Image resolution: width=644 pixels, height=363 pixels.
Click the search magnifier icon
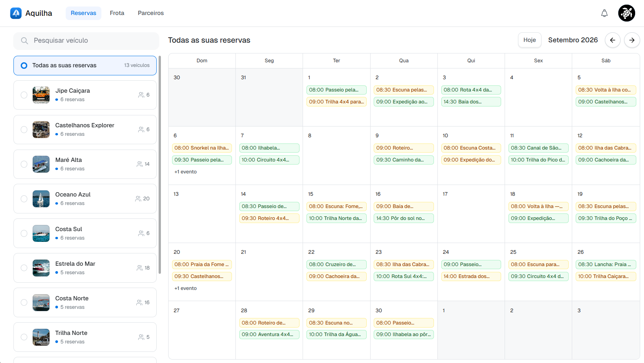pyautogui.click(x=25, y=41)
